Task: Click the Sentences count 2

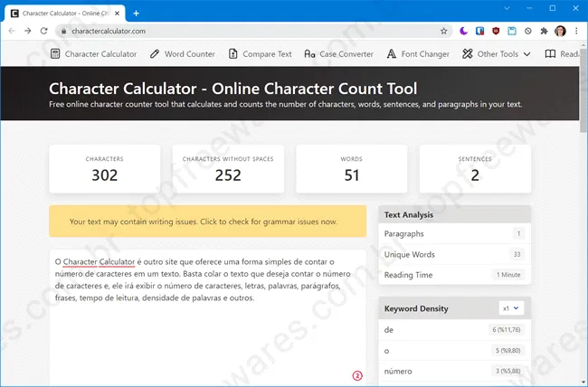Action: click(x=475, y=175)
